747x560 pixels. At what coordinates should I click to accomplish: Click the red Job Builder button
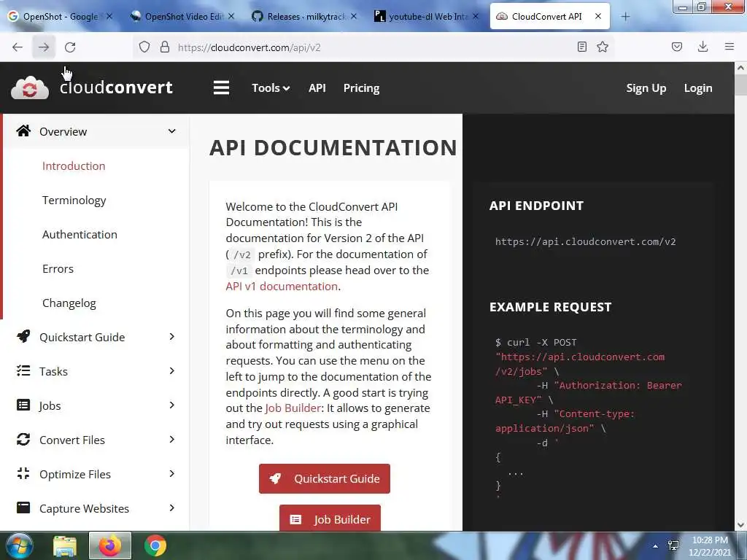point(330,518)
